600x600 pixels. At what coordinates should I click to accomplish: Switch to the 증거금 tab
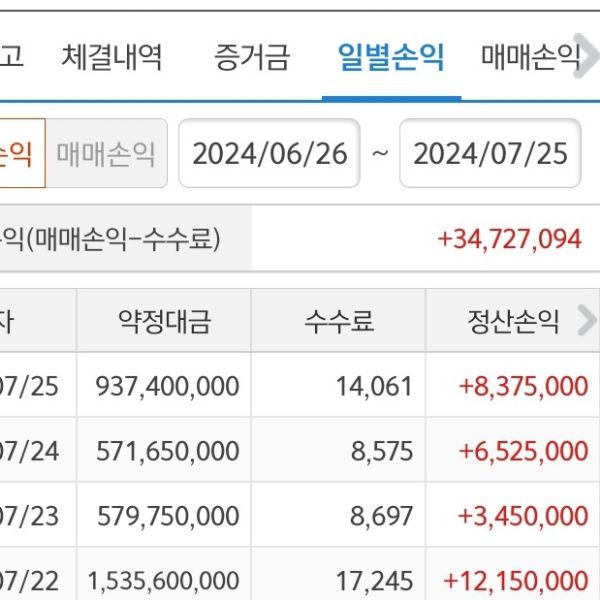coord(251,56)
